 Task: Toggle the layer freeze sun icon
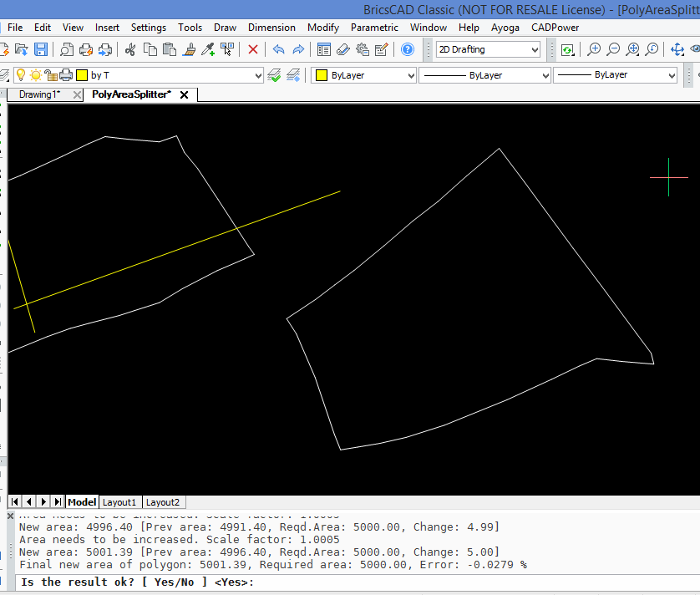click(x=35, y=75)
